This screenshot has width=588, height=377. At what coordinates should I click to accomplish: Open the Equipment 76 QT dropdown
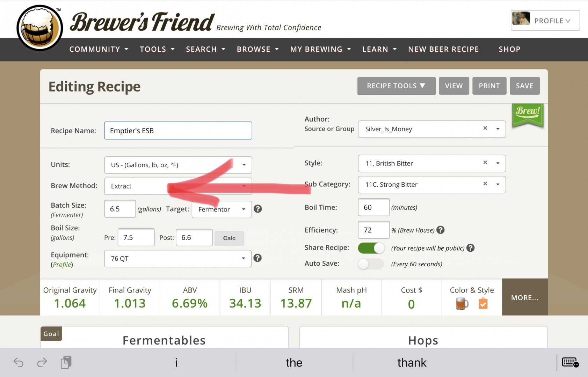(178, 259)
